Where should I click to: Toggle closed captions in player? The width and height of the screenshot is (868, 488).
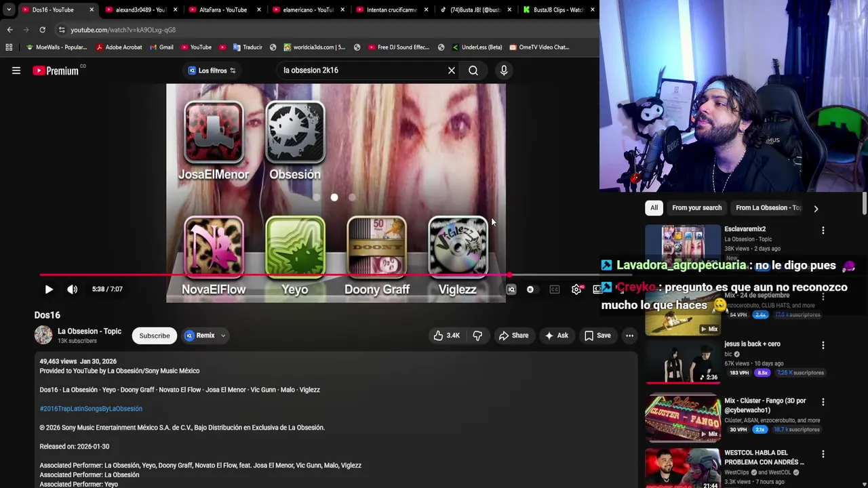[x=555, y=289]
